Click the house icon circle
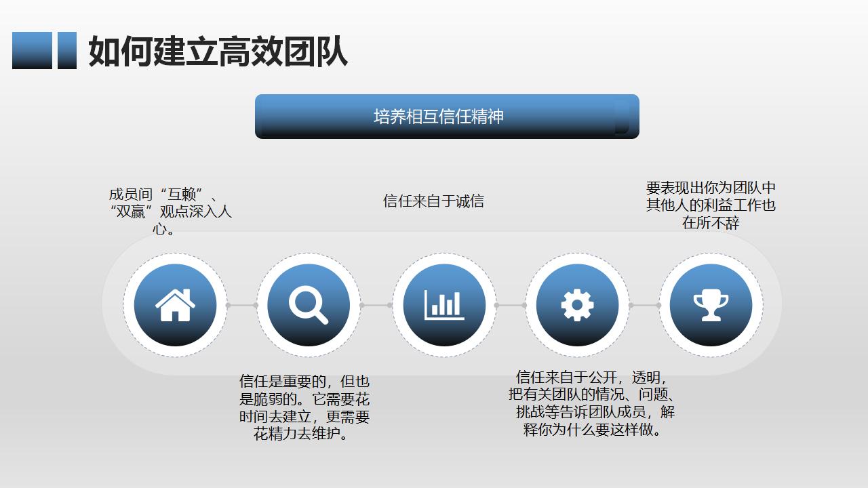The width and height of the screenshot is (868, 488). [175, 305]
